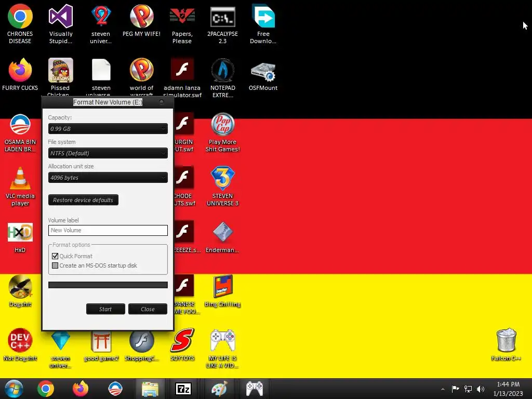Launch FURRY CUCKS Firefox shortcut

[20, 74]
